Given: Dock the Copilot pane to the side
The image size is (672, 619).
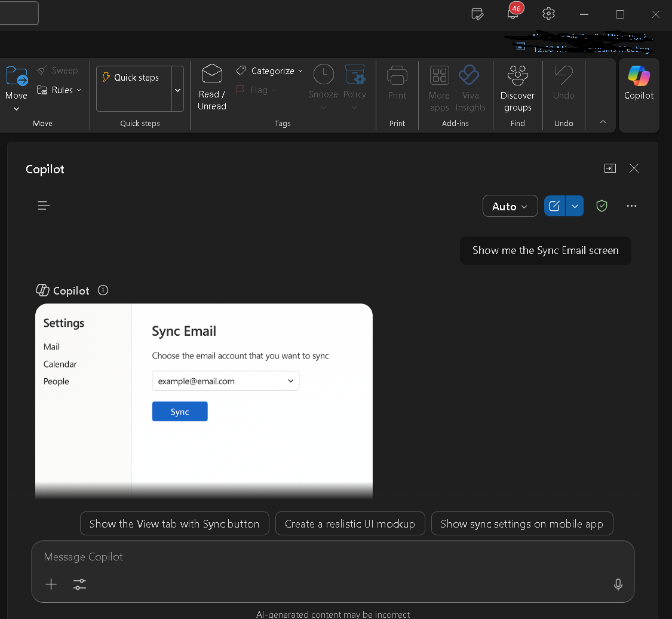Looking at the screenshot, I should [x=610, y=168].
